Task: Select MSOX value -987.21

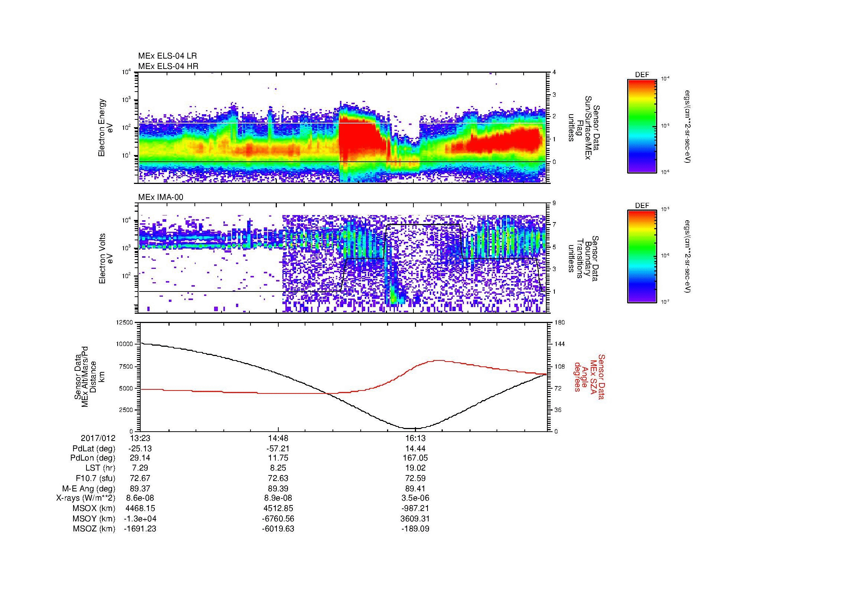Action: point(415,508)
